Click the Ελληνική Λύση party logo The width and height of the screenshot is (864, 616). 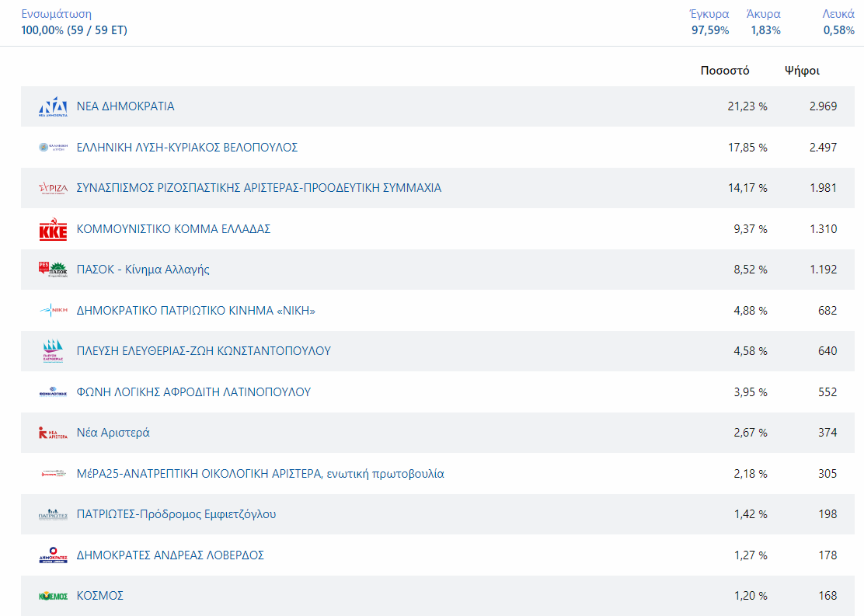[53, 147]
